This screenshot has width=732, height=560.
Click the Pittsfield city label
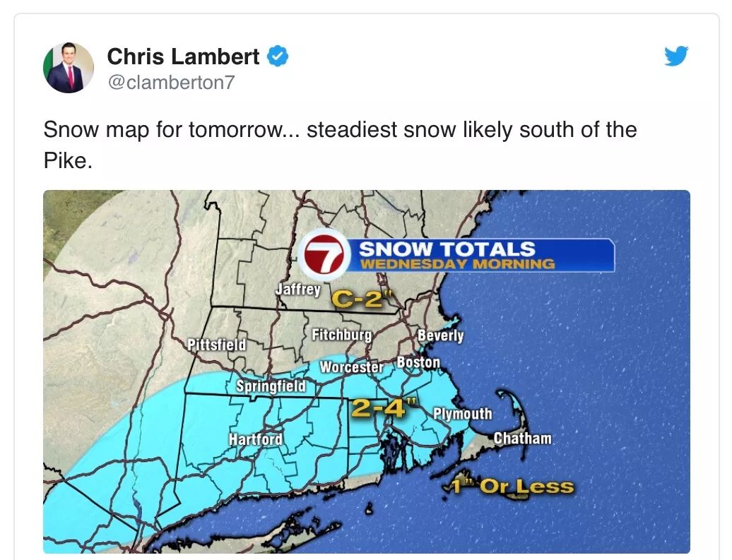[217, 345]
